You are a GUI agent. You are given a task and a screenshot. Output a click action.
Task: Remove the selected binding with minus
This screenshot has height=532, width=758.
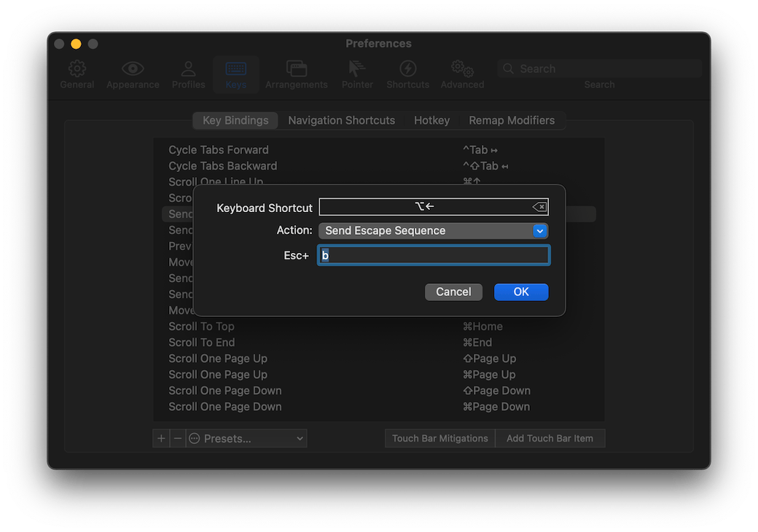(x=178, y=438)
